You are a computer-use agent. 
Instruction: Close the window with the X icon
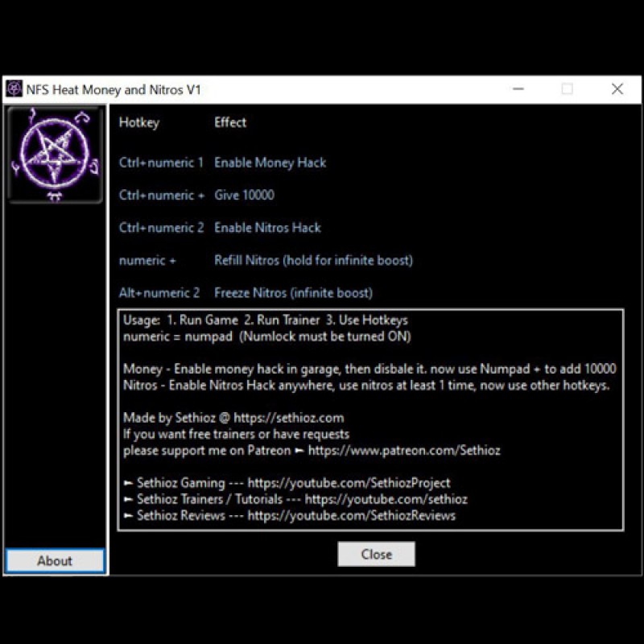click(617, 89)
